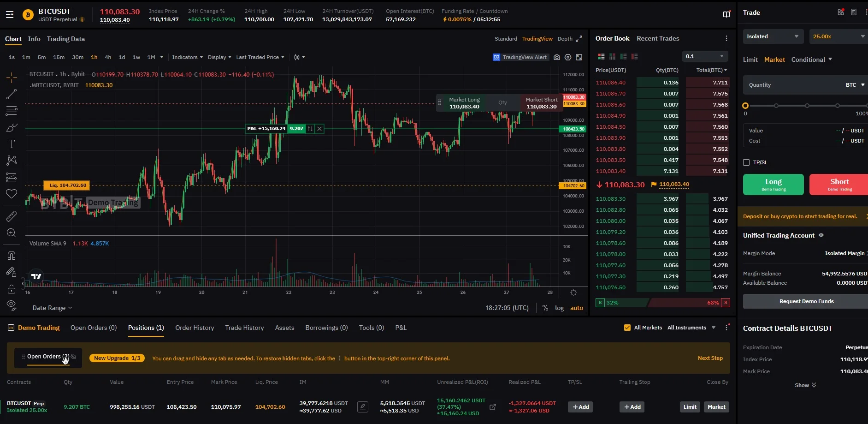Show both bids and asks order book view
This screenshot has height=424, width=868.
click(601, 56)
